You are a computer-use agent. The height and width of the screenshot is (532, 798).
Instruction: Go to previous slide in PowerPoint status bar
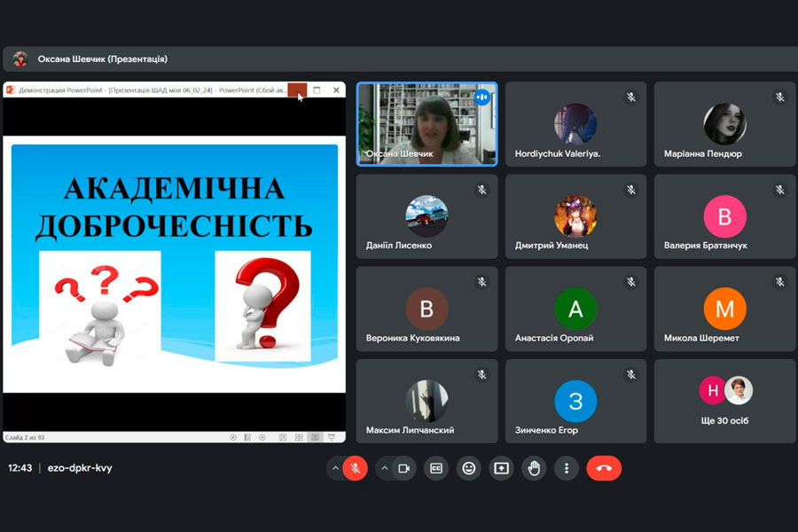[x=233, y=437]
